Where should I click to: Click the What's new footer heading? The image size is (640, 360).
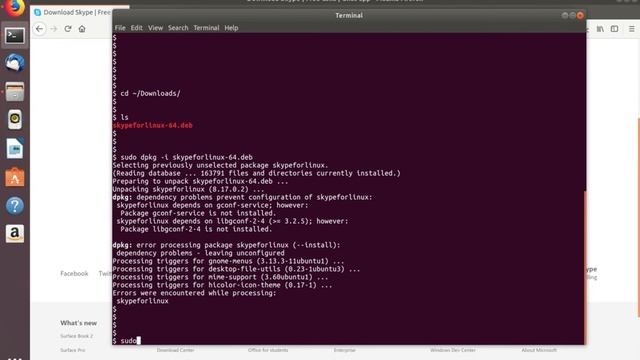click(x=78, y=323)
